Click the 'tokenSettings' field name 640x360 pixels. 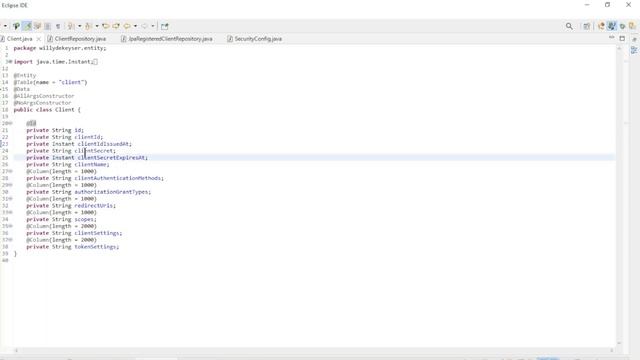click(95, 247)
